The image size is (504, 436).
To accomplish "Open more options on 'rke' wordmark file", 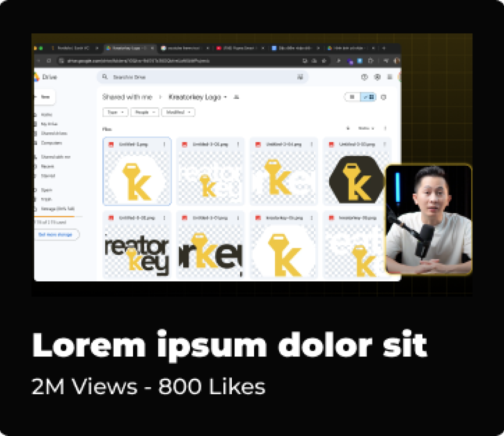I will [x=238, y=218].
